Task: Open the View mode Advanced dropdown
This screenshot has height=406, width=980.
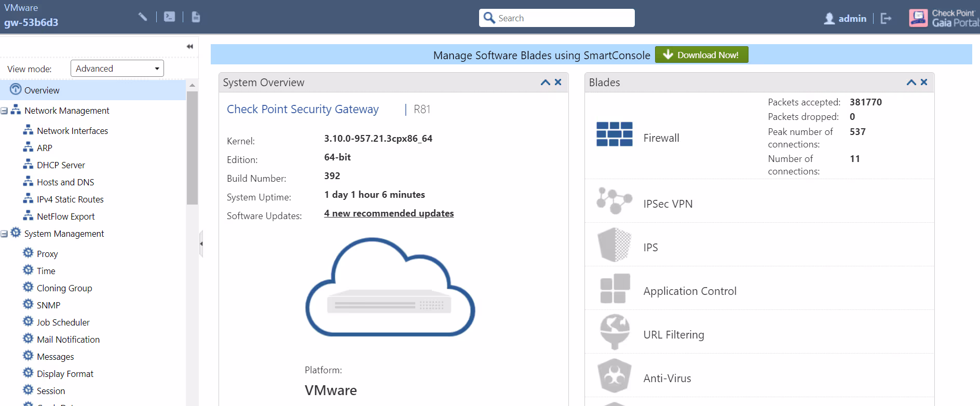Action: tap(117, 69)
